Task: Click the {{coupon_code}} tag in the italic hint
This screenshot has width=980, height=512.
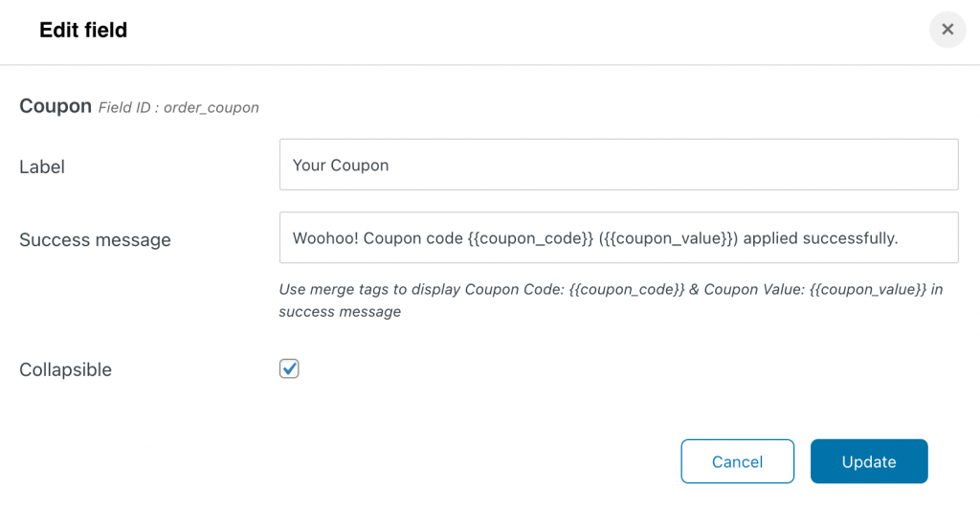Action: pos(627,289)
